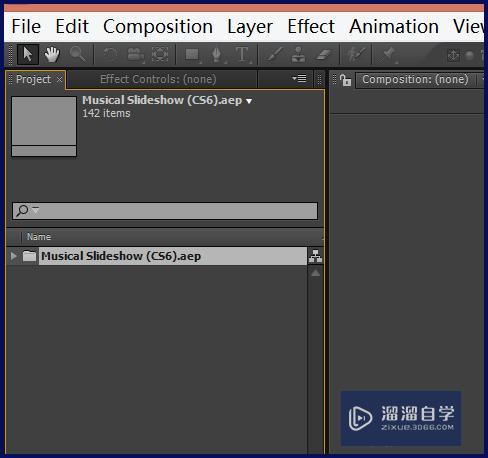
Task: Select the Hand tool
Action: (x=52, y=54)
